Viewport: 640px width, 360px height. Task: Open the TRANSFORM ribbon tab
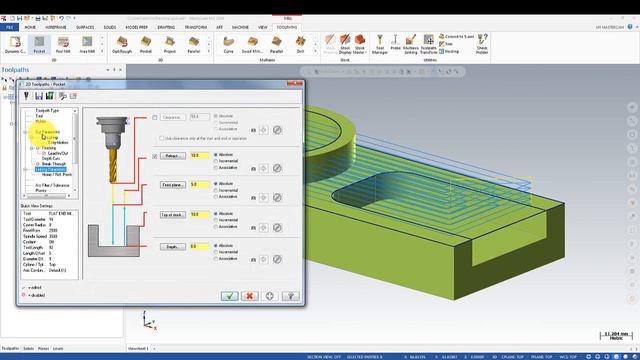pos(196,27)
